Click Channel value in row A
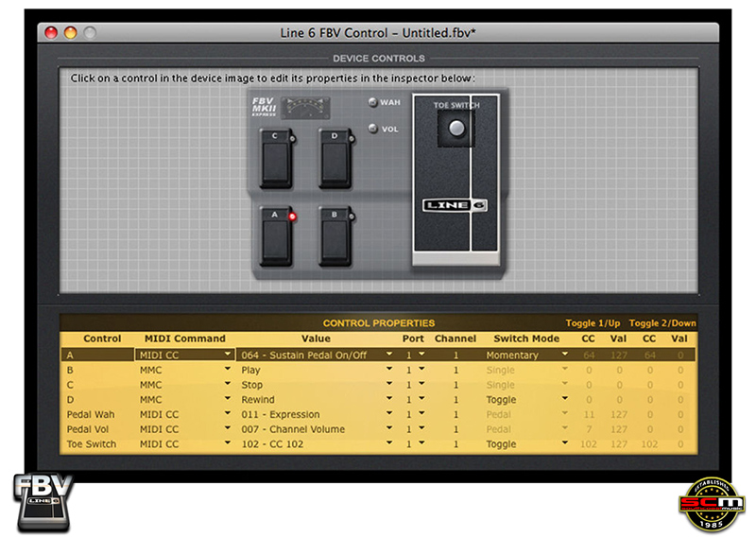 pyautogui.click(x=455, y=356)
